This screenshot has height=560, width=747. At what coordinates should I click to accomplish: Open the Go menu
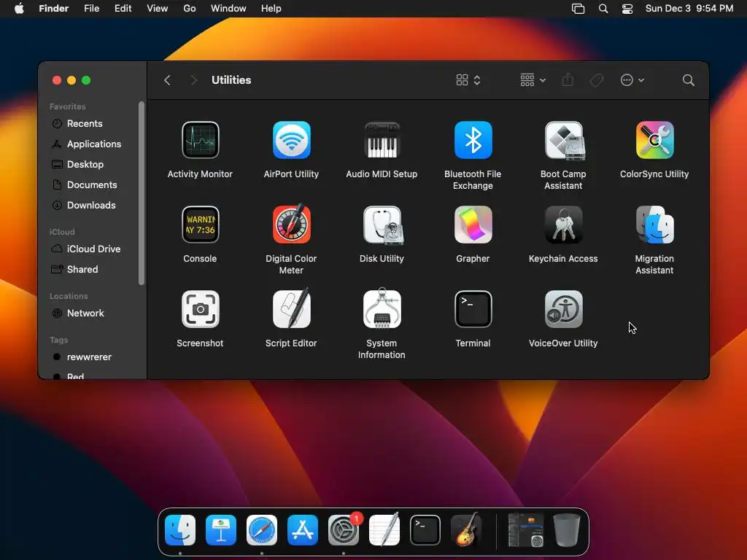[190, 9]
